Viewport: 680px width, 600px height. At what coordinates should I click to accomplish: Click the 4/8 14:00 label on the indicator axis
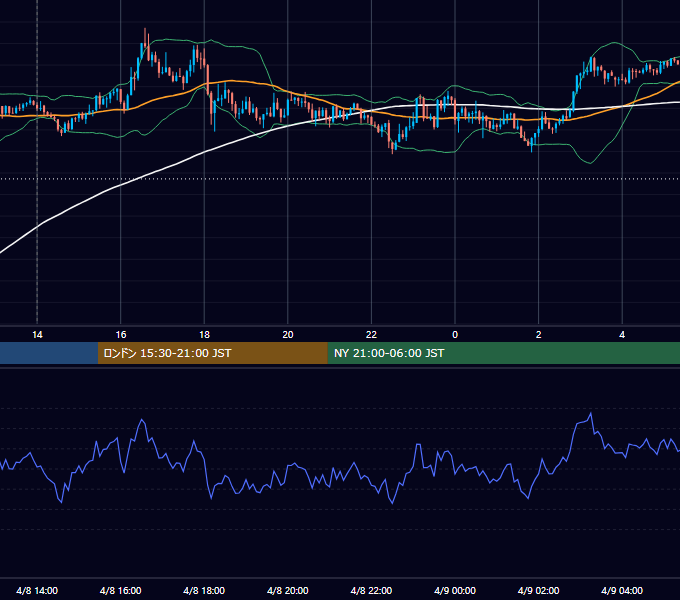tap(37, 590)
